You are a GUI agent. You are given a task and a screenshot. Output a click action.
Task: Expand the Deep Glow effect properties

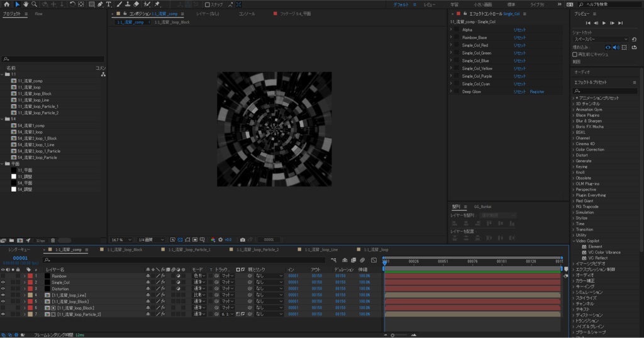[451, 92]
